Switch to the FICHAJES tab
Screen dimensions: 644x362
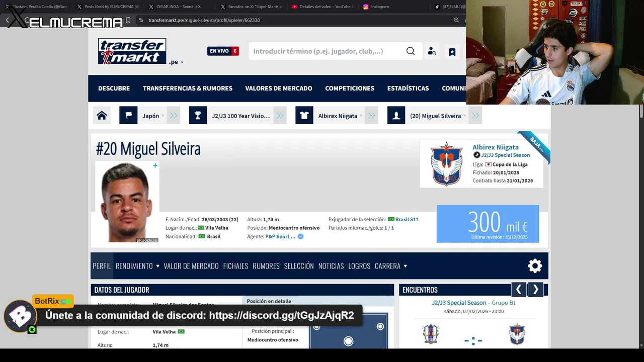(x=235, y=266)
